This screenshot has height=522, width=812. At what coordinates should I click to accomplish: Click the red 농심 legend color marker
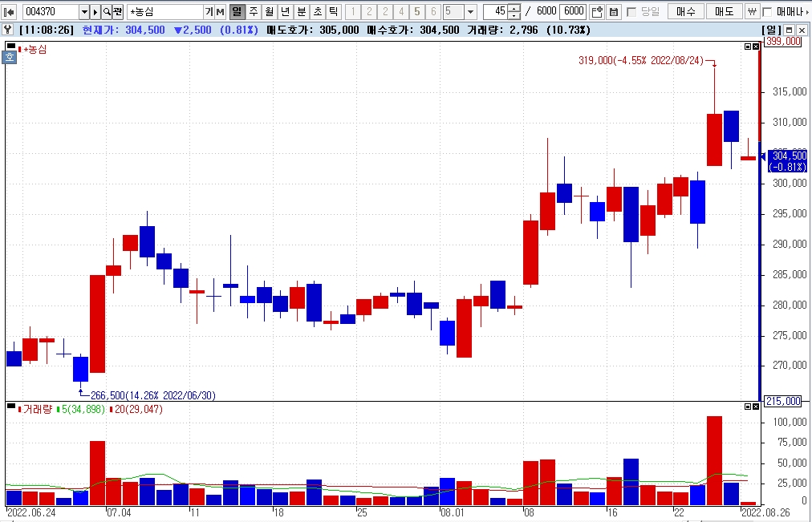click(x=19, y=50)
